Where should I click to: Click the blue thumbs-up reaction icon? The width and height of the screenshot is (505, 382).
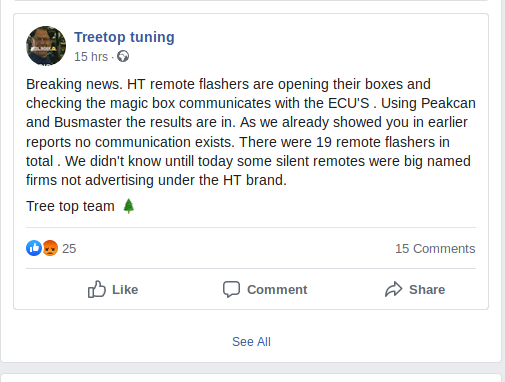click(x=34, y=248)
